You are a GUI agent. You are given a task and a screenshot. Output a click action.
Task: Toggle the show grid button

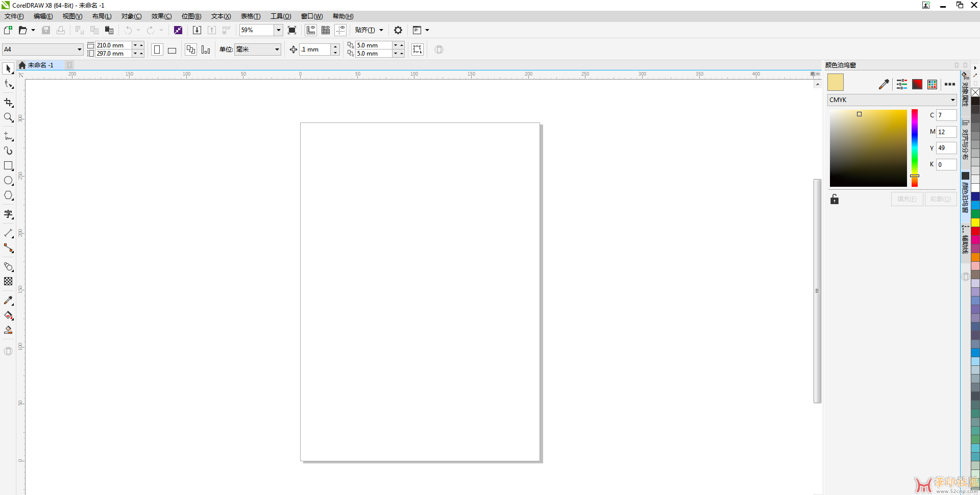pyautogui.click(x=325, y=30)
